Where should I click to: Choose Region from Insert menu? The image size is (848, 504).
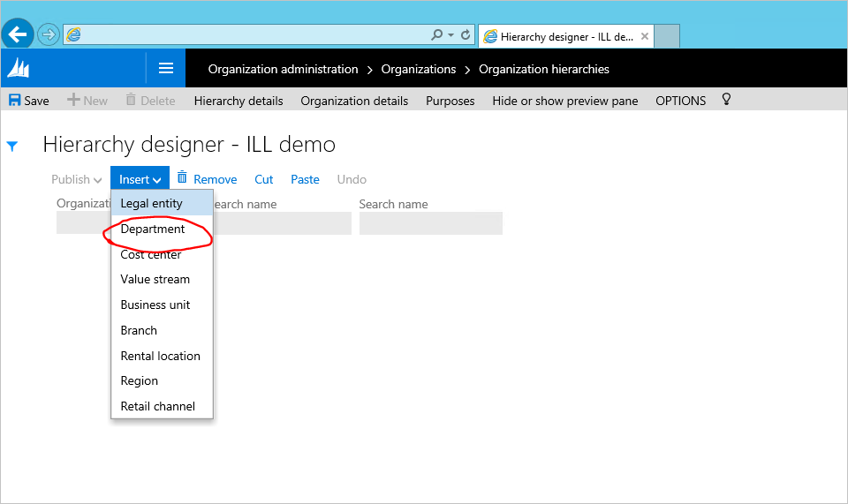(x=162, y=380)
